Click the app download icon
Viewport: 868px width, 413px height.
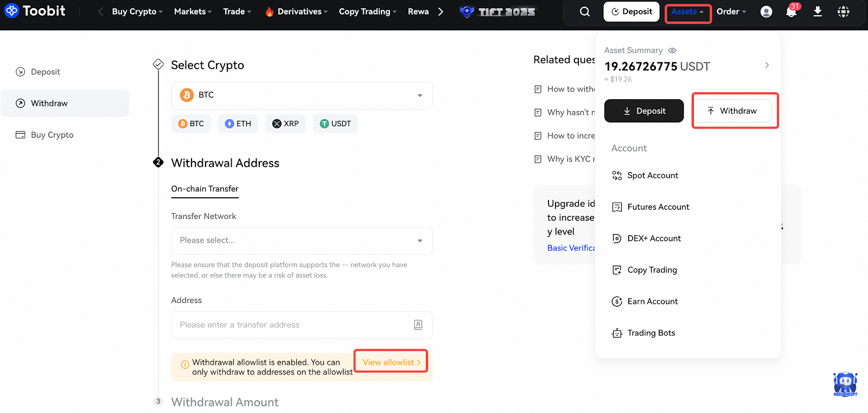(x=818, y=11)
